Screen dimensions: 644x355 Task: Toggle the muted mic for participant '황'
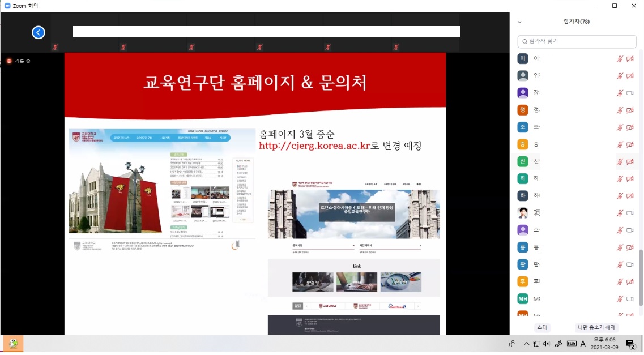click(620, 264)
